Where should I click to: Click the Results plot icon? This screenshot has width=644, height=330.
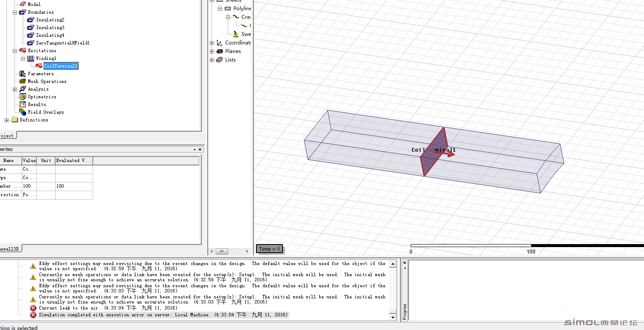point(23,104)
